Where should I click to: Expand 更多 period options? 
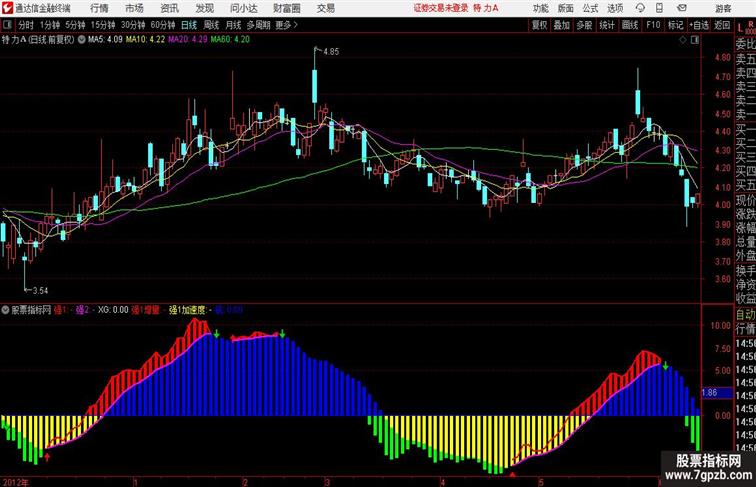(286, 25)
